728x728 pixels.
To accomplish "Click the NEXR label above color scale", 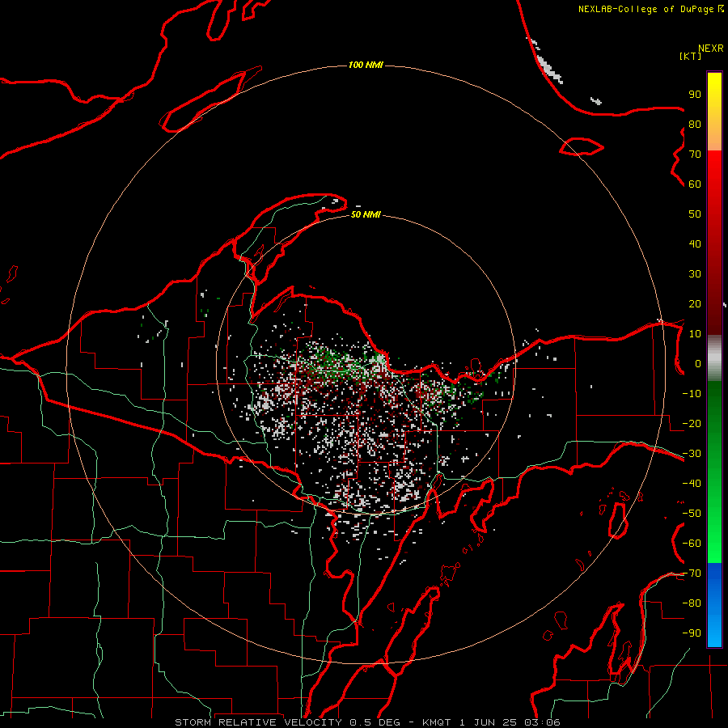I will (x=711, y=49).
